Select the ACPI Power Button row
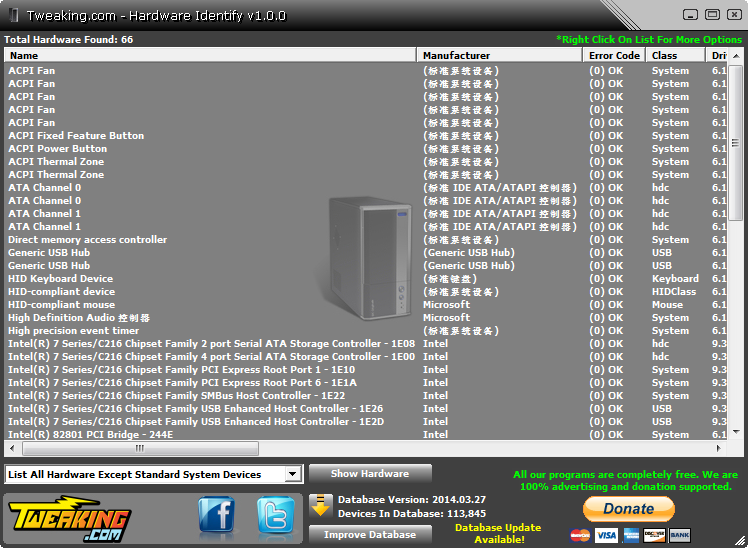The width and height of the screenshot is (748, 548). [x=367, y=149]
